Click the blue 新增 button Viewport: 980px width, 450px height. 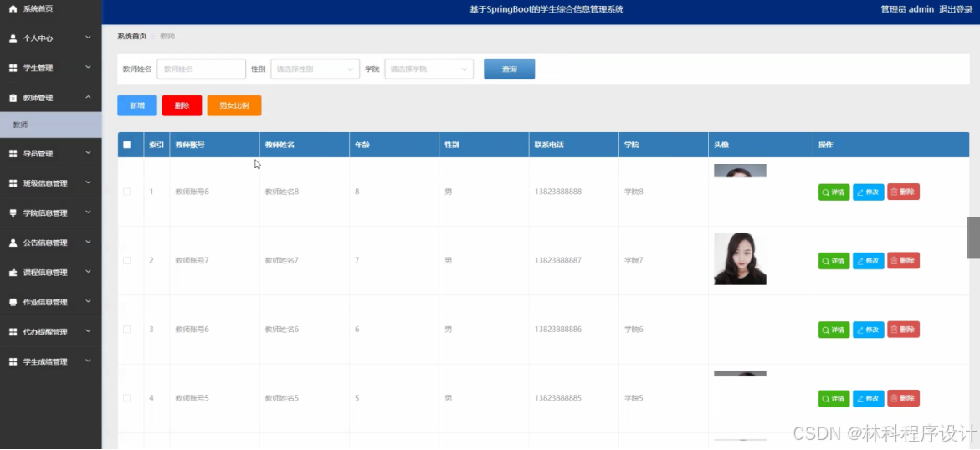point(137,105)
